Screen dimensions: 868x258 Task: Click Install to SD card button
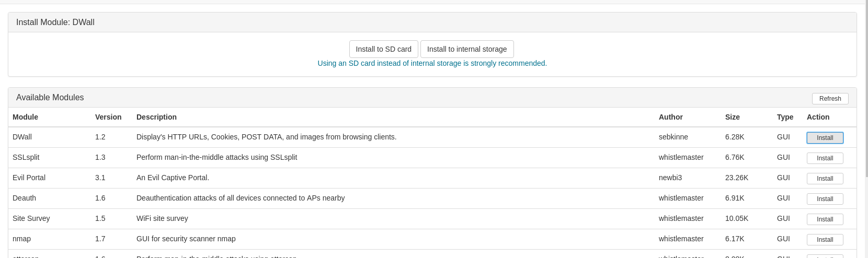(x=383, y=49)
